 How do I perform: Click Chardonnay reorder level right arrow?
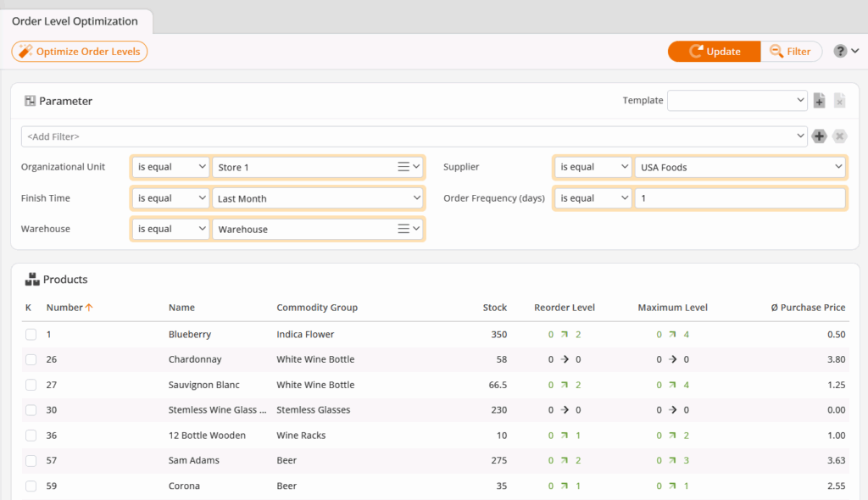pyautogui.click(x=564, y=359)
